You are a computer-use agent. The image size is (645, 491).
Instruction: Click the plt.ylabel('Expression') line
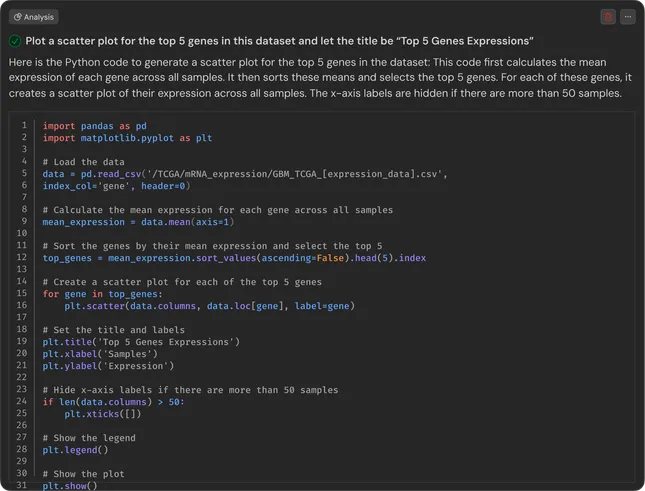click(x=108, y=366)
